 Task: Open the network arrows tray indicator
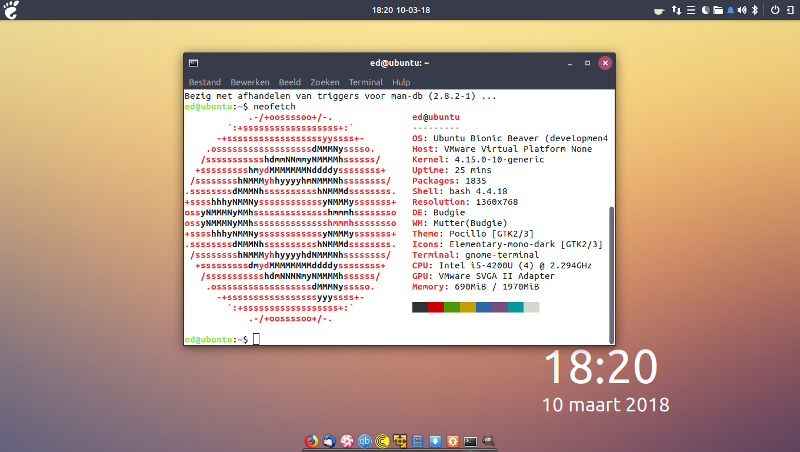(x=677, y=10)
